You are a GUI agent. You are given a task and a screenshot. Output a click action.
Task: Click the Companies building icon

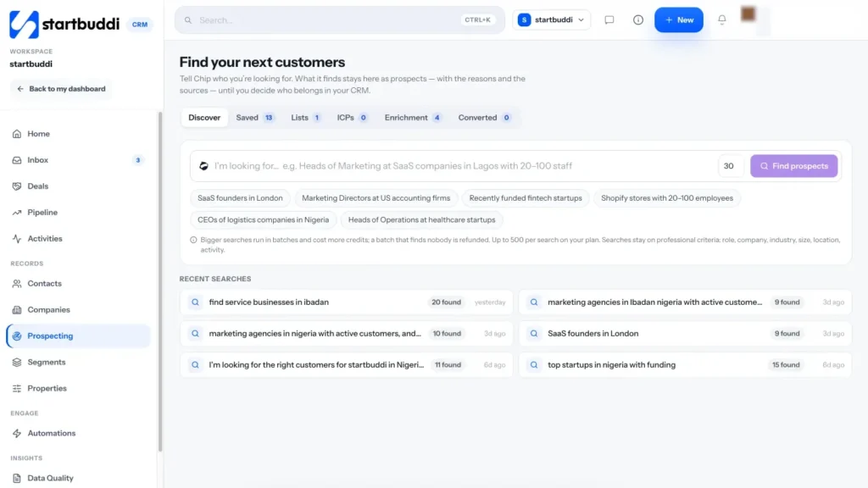(17, 310)
